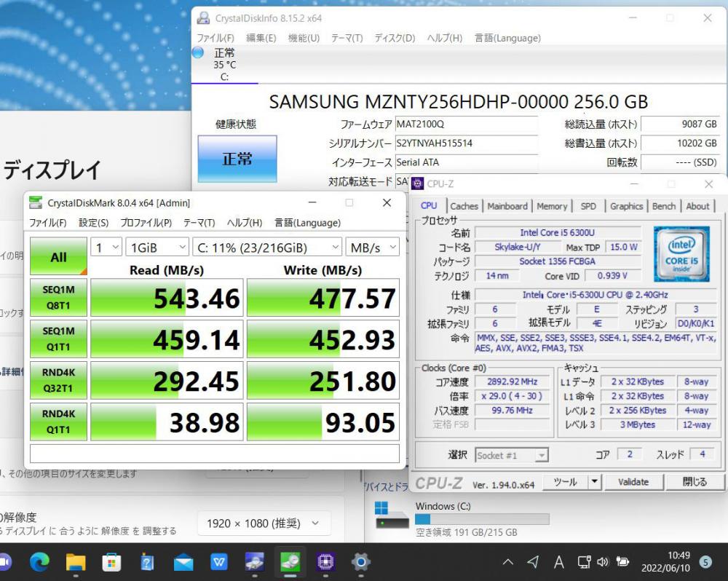Viewport: 728px width, 581px height.
Task: Open CrystalDiskMark 言語(Language) menu
Action: 308,223
